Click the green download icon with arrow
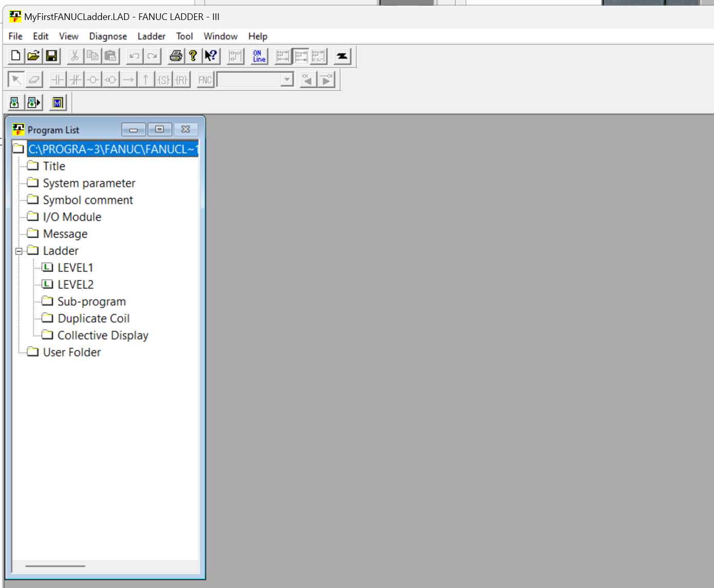This screenshot has height=588, width=714. (34, 103)
